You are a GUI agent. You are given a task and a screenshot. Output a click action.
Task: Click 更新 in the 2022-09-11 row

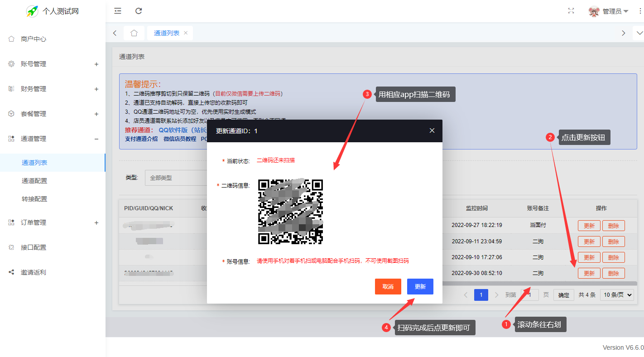[x=589, y=241]
